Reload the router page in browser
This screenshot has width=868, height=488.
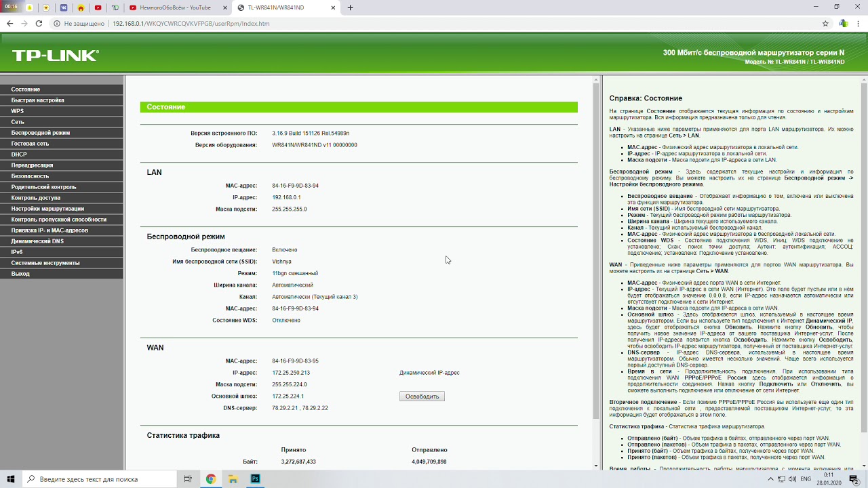39,23
